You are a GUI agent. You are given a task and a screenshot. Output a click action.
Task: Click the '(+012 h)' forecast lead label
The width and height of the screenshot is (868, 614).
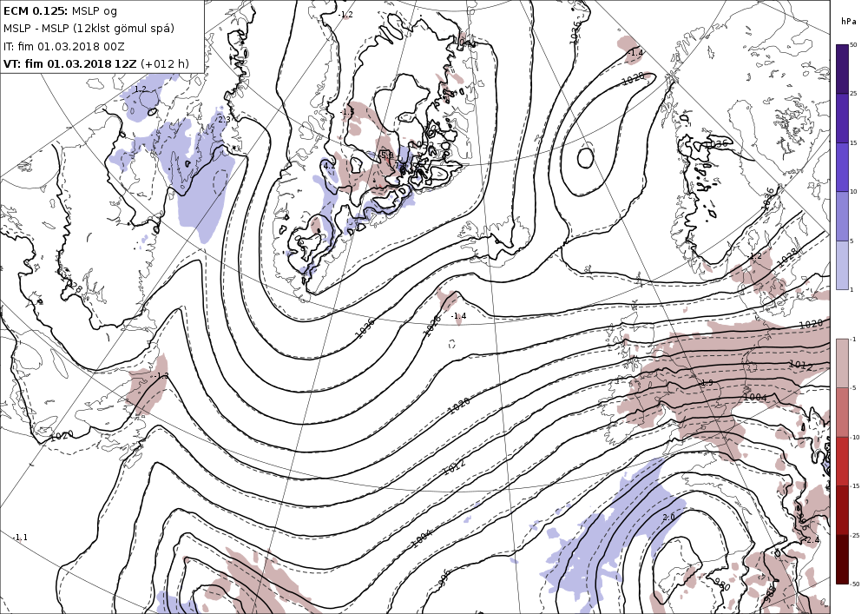pyautogui.click(x=165, y=64)
